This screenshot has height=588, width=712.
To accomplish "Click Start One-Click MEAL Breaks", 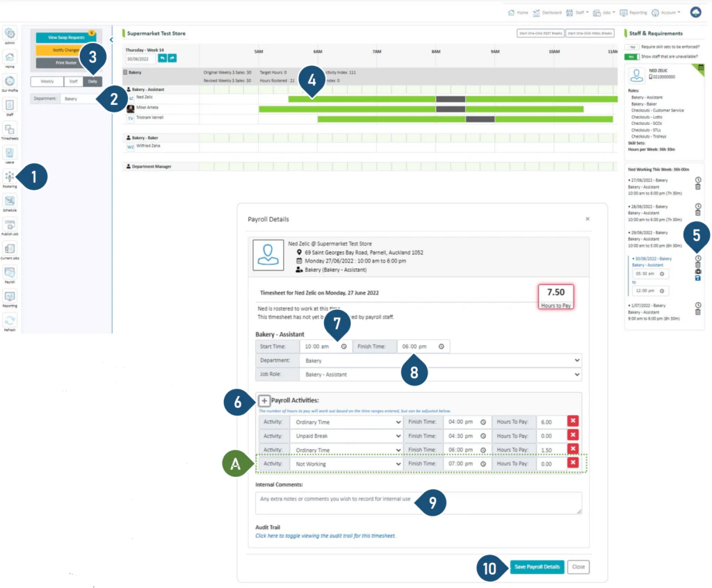I will (590, 33).
